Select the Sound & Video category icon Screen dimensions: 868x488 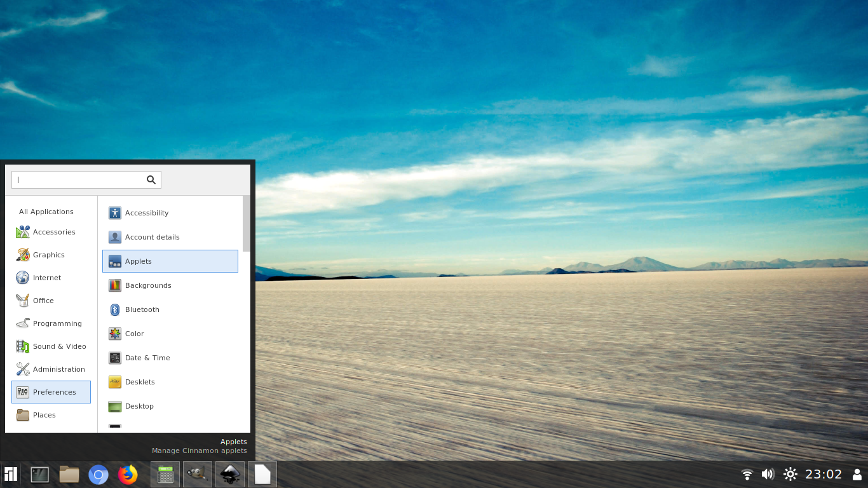tap(23, 346)
